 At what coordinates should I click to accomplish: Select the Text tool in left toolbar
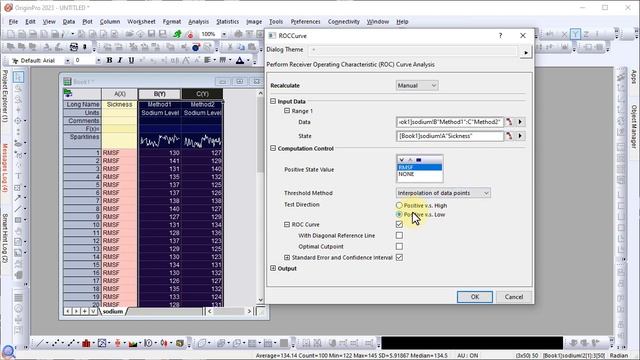pyautogui.click(x=18, y=176)
